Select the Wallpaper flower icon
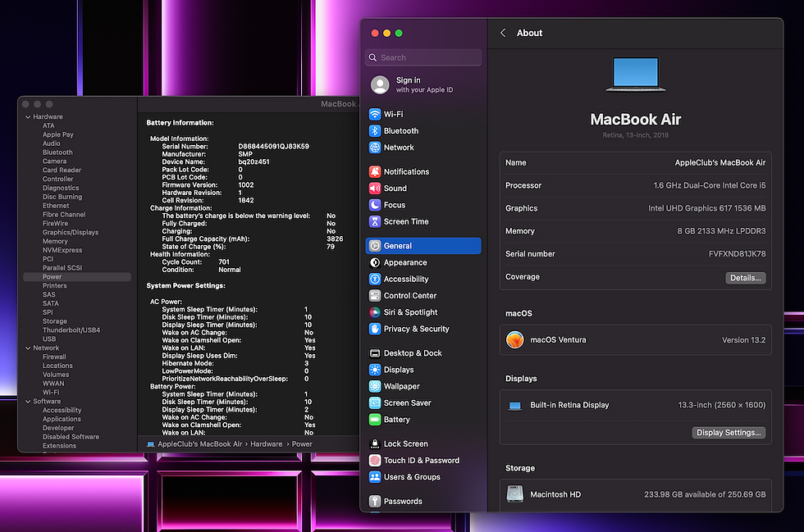The image size is (804, 532). [x=375, y=386]
